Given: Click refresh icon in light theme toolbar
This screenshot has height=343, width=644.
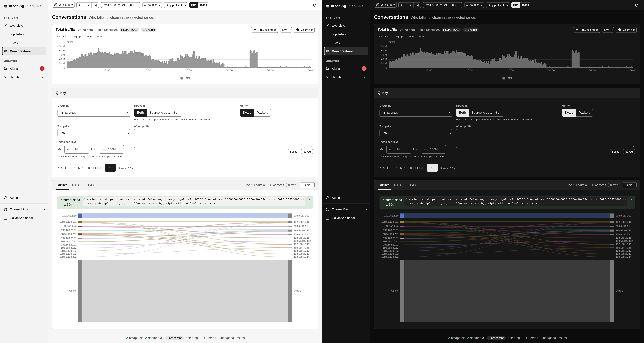Looking at the screenshot, I should tap(315, 5).
